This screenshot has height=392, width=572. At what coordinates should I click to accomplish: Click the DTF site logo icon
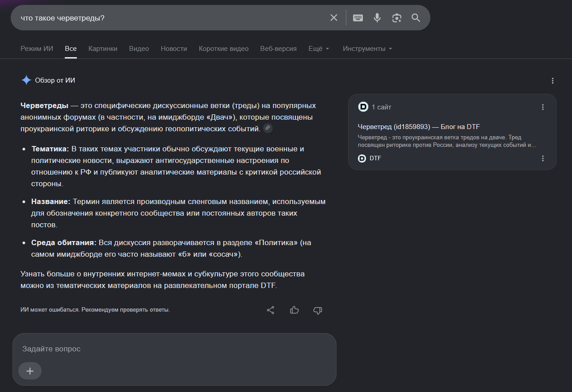(362, 158)
